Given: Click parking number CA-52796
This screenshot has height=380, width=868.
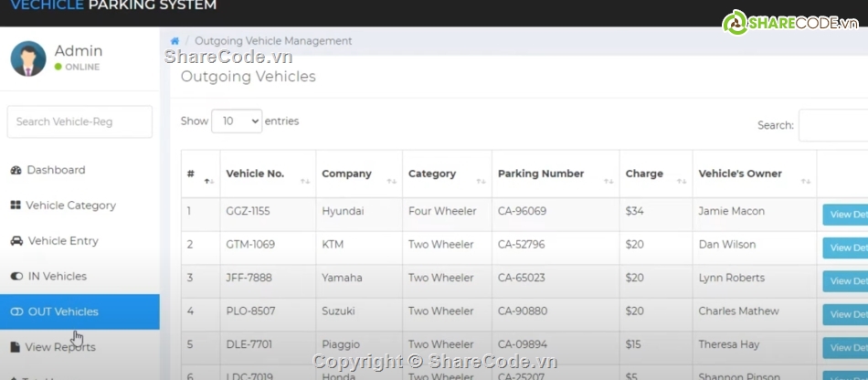Looking at the screenshot, I should tap(522, 245).
